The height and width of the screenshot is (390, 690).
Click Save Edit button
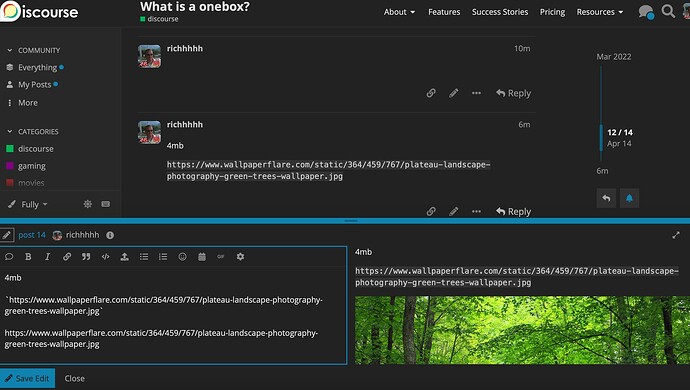pos(27,379)
